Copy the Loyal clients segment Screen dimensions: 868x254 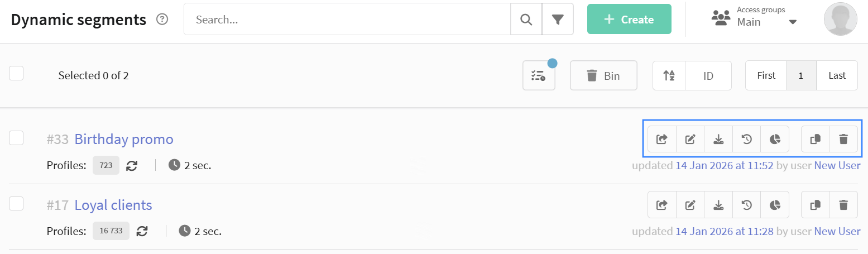point(816,205)
